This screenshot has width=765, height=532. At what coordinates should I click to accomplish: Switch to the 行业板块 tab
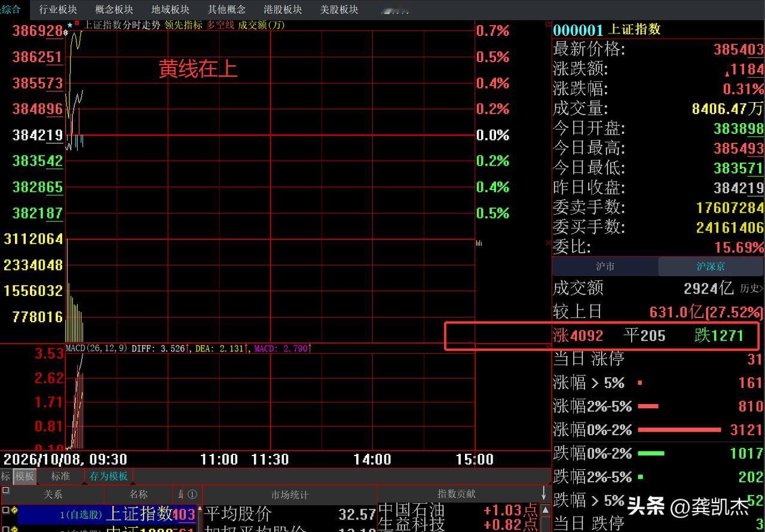tap(58, 10)
